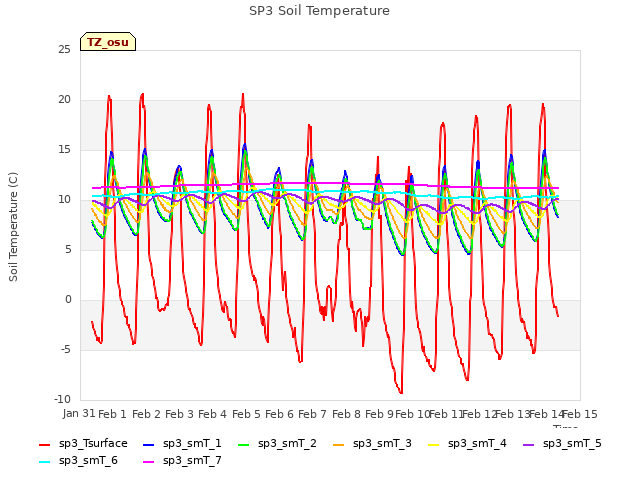The height and width of the screenshot is (480, 640).
Task: Select the SP3 Soil Temperature chart title
Action: coord(319,11)
